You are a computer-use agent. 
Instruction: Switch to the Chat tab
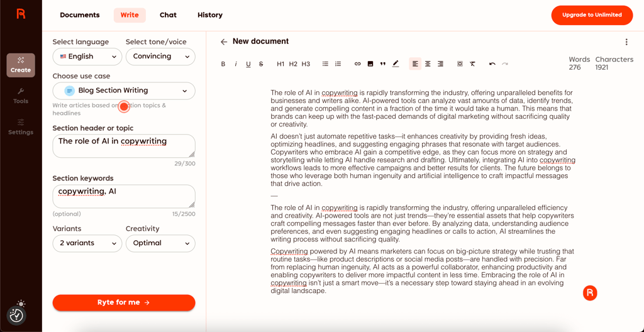tap(168, 15)
